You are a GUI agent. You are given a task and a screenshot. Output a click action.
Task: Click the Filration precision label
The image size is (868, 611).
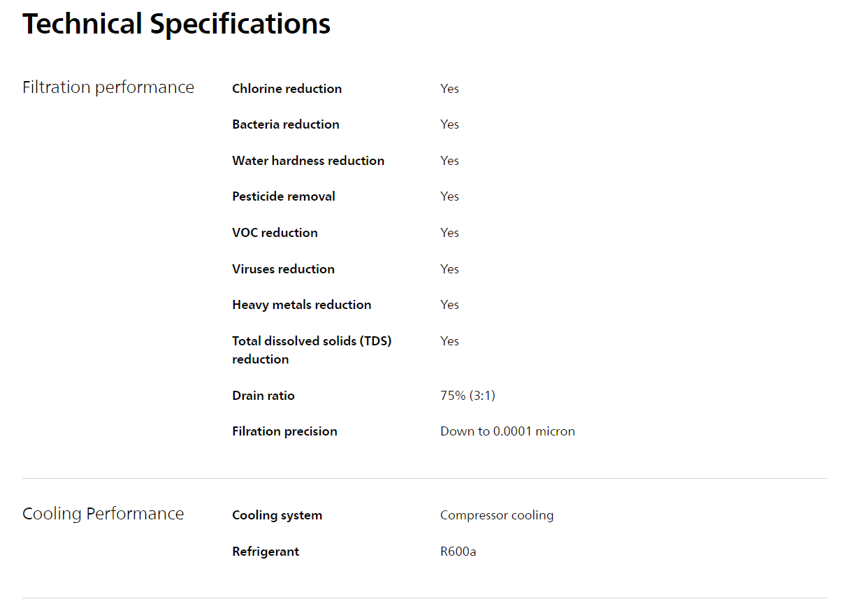pos(284,431)
